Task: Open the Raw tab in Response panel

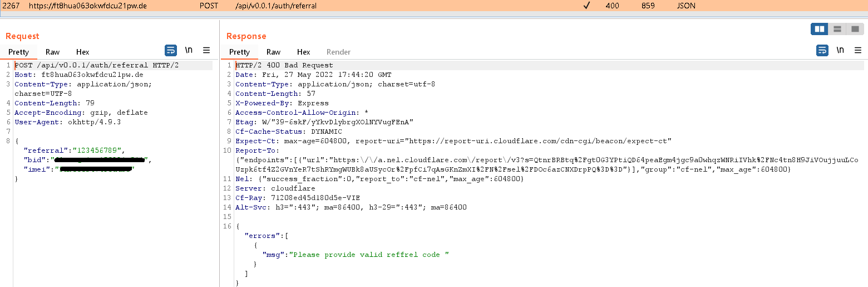Action: tap(273, 52)
